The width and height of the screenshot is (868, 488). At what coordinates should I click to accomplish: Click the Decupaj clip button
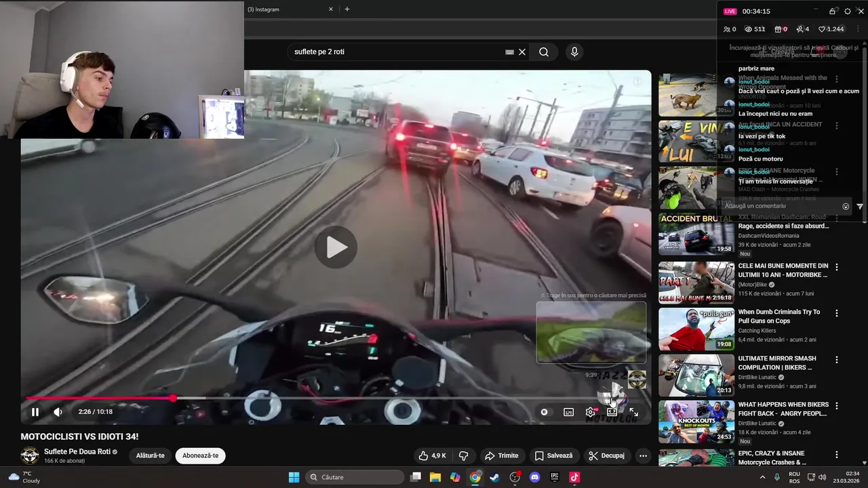[x=606, y=455]
